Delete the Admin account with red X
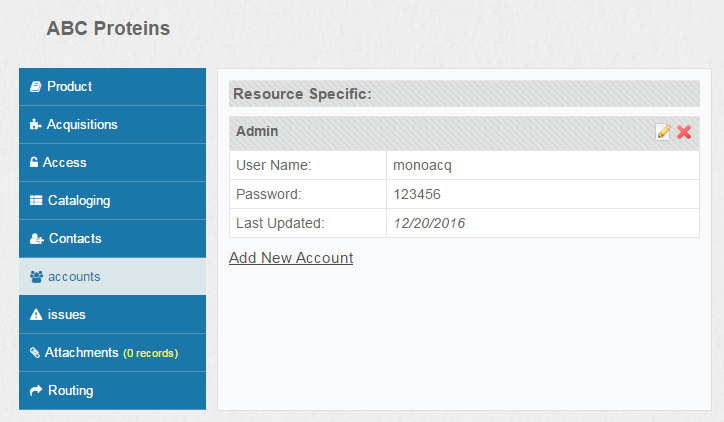The width and height of the screenshot is (724, 422). 684,132
